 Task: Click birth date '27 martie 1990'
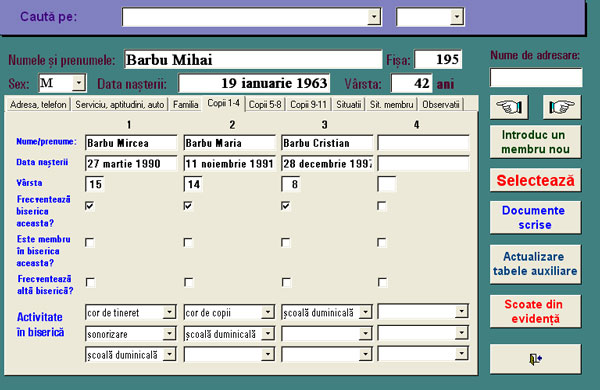(x=131, y=163)
